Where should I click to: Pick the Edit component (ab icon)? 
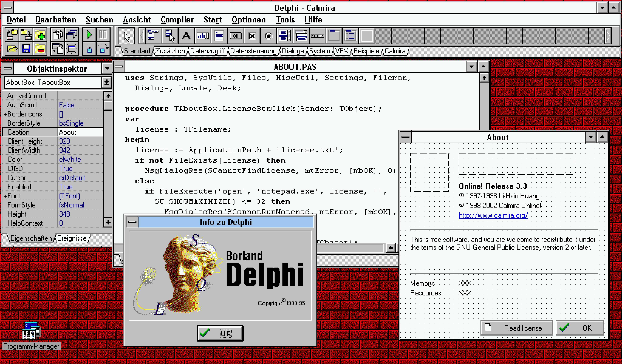pyautogui.click(x=203, y=36)
